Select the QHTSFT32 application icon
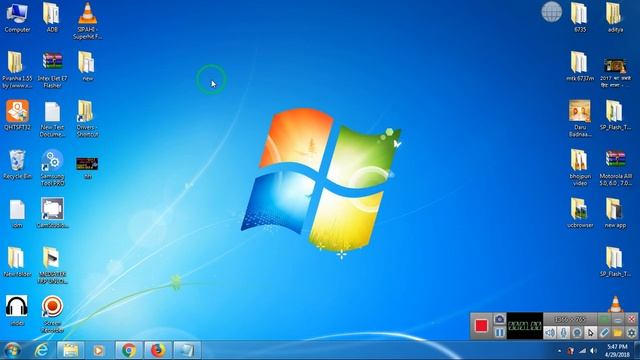Viewport: 640px width, 360px height. 17,115
